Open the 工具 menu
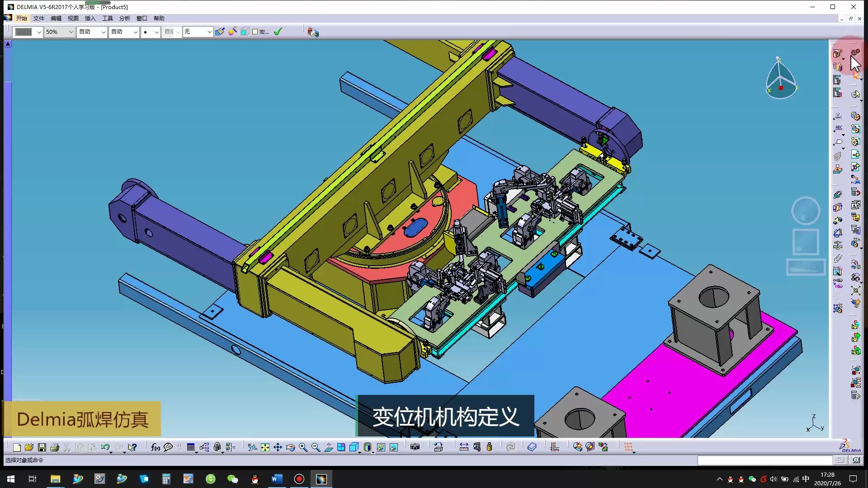Screen dimensions: 868x488 108,19
